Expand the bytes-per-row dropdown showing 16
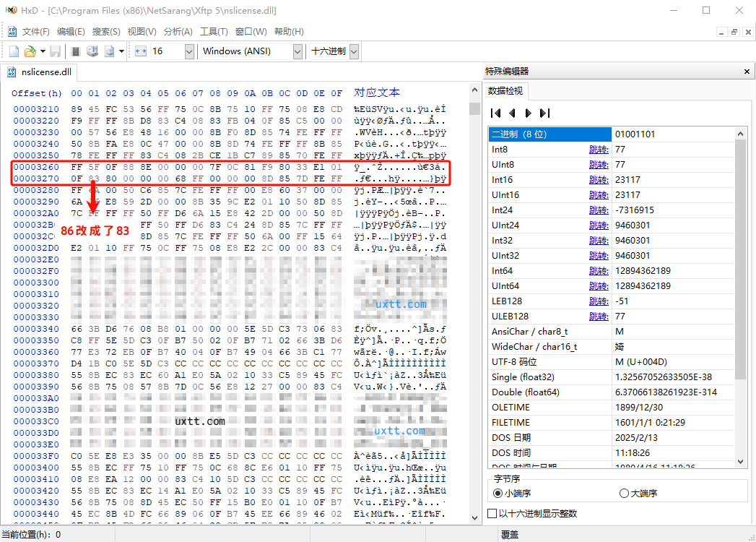This screenshot has height=542, width=756. (189, 51)
